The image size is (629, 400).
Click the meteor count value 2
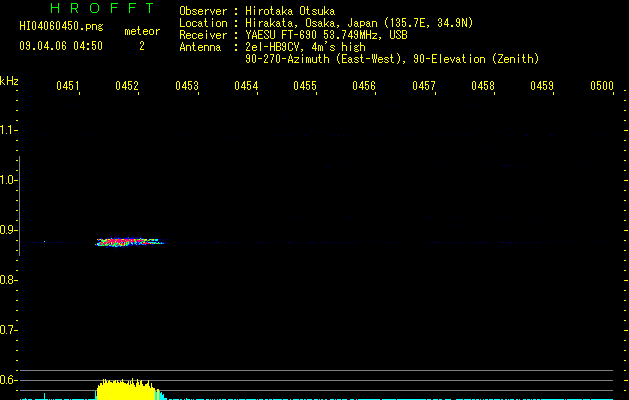point(142,46)
